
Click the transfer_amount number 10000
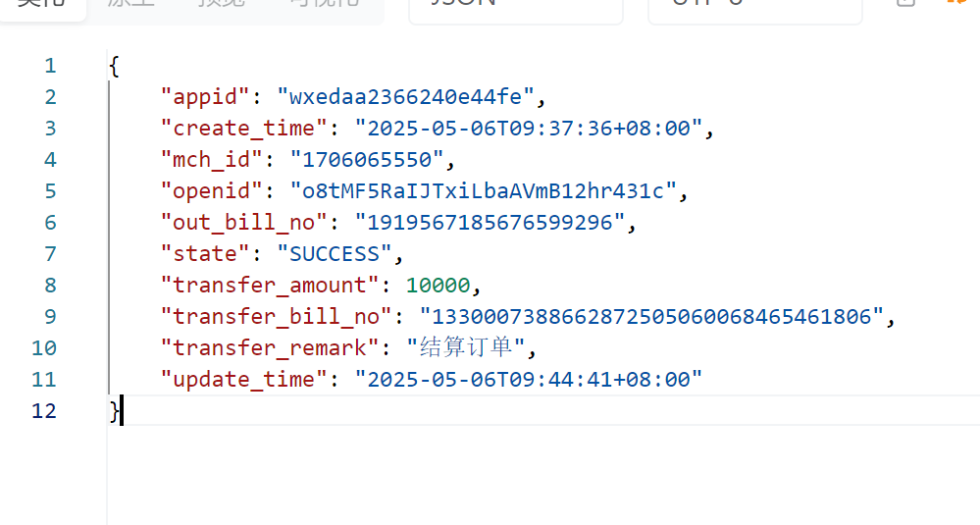pos(438,285)
